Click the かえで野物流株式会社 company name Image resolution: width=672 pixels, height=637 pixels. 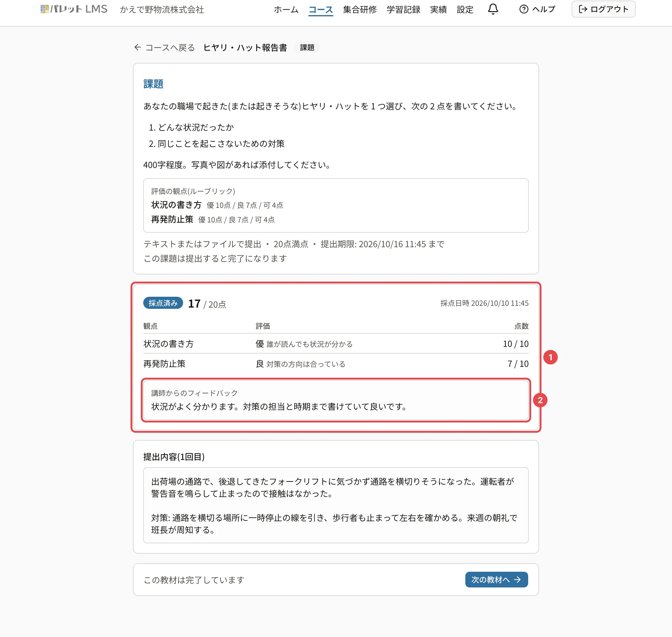pos(162,9)
